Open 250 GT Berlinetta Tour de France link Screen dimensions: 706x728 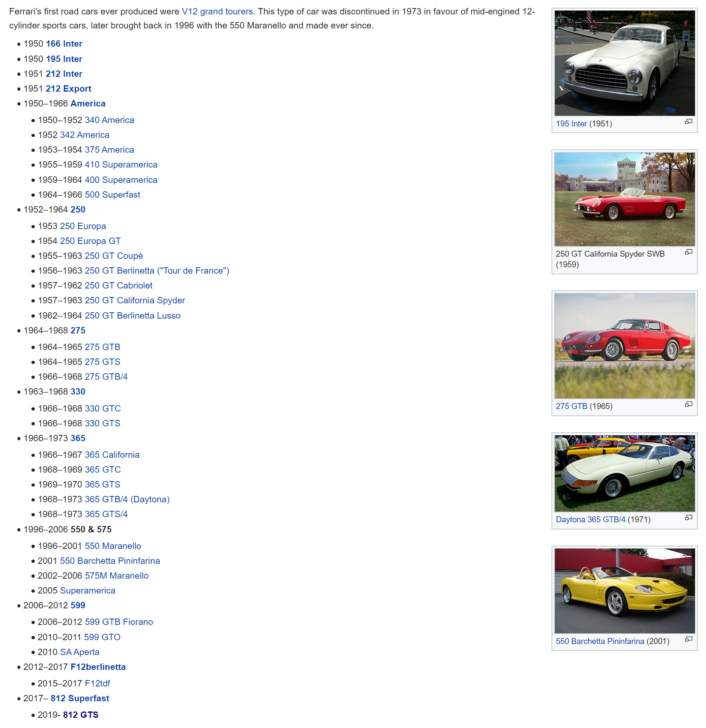point(157,271)
